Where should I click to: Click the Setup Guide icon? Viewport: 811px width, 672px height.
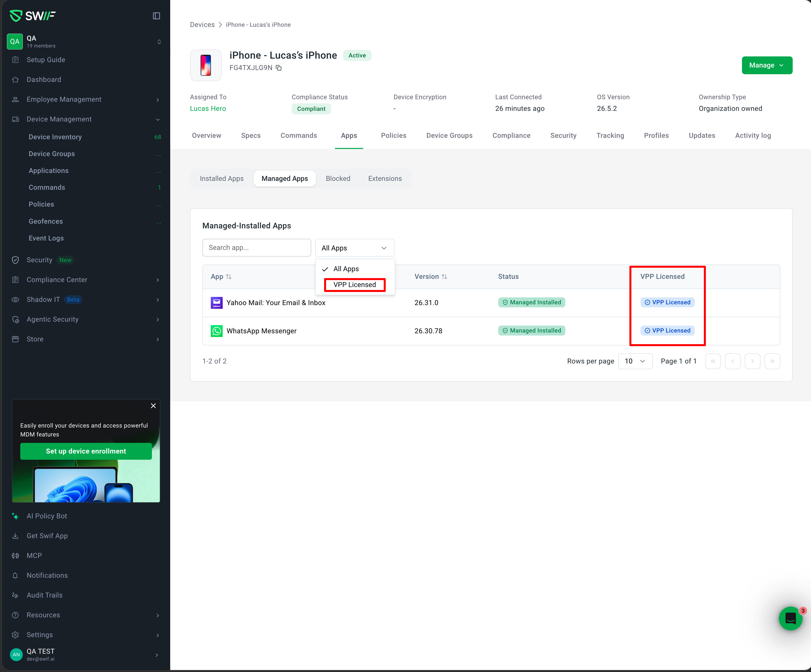15,60
